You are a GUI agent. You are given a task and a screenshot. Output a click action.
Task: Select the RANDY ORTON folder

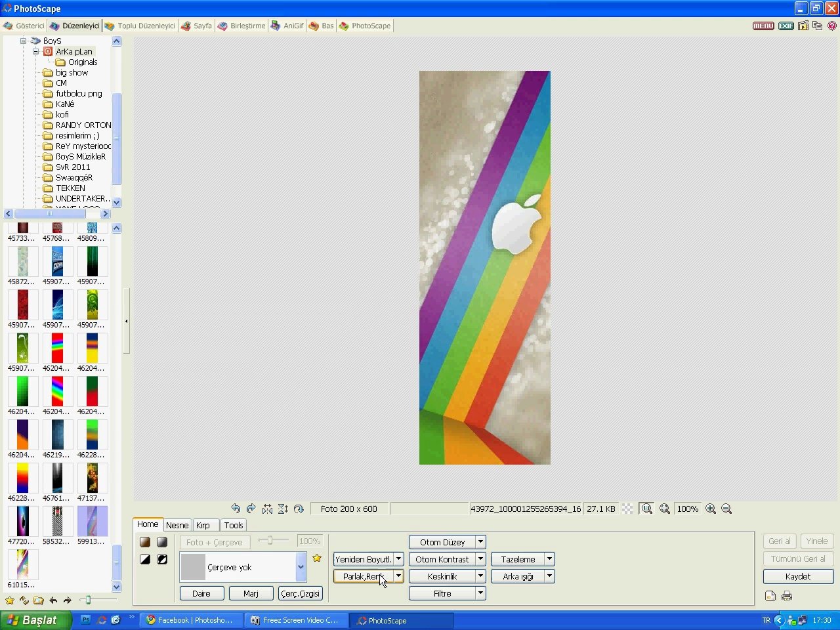click(x=83, y=125)
